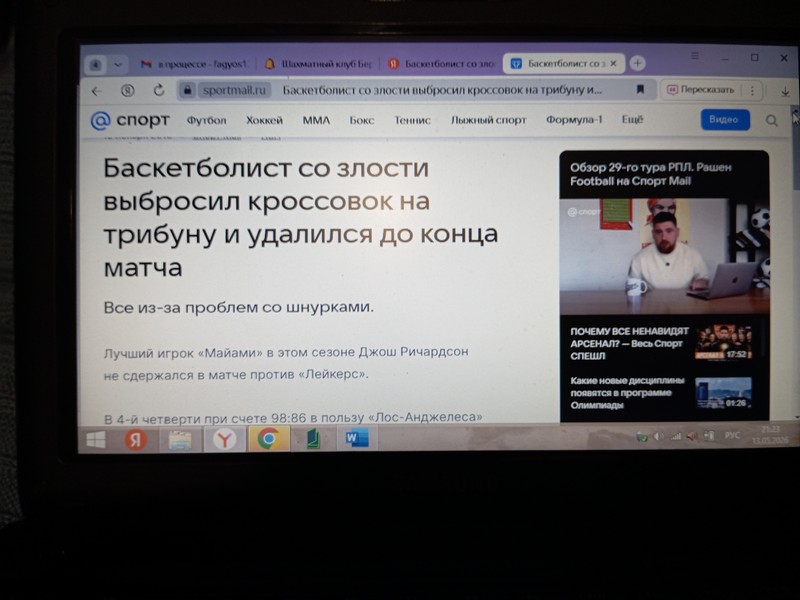This screenshot has height=600, width=800.
Task: Open the green book app in taskbar
Action: 313,439
